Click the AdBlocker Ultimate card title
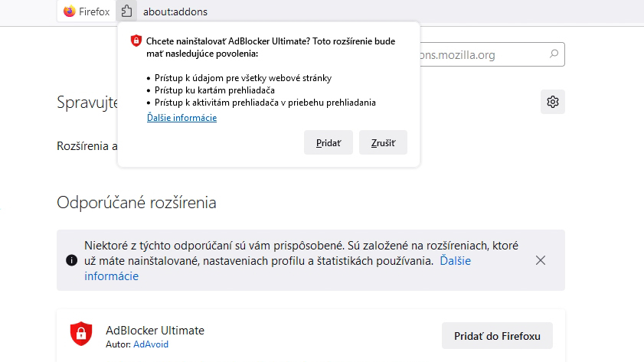Screen dimensions: 644x362 pos(155,331)
